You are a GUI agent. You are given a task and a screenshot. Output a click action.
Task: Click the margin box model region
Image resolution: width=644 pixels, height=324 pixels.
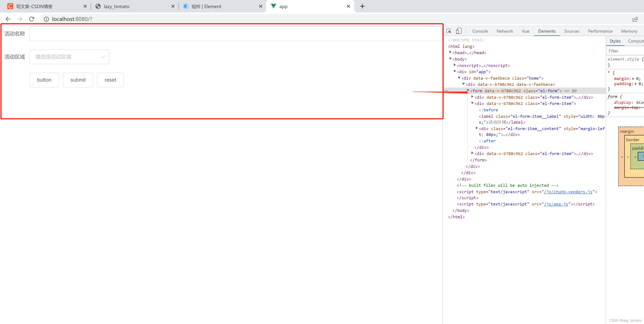tap(627, 131)
